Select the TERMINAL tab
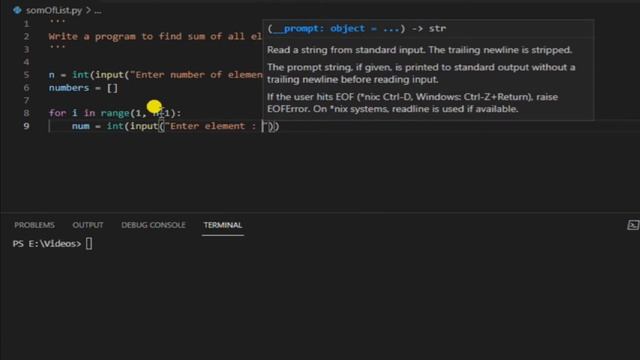The height and width of the screenshot is (360, 640). pyautogui.click(x=223, y=225)
